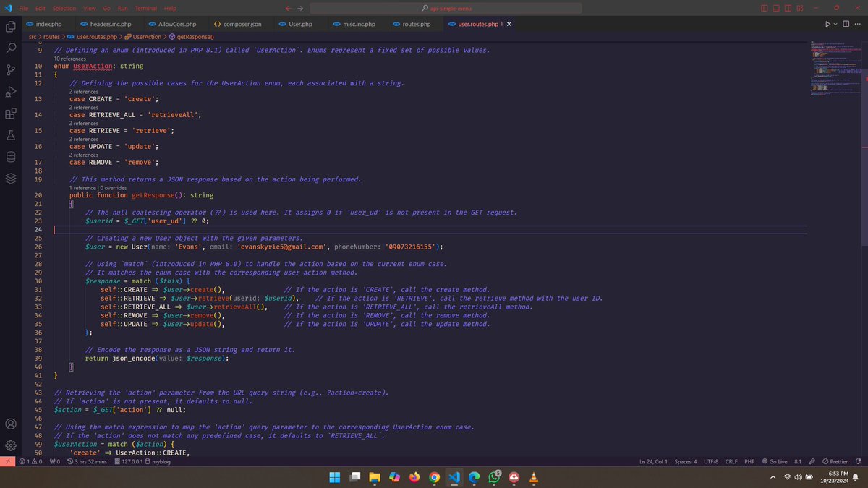Expand the src breadcrumb
The height and width of the screenshot is (488, 868).
click(33, 36)
